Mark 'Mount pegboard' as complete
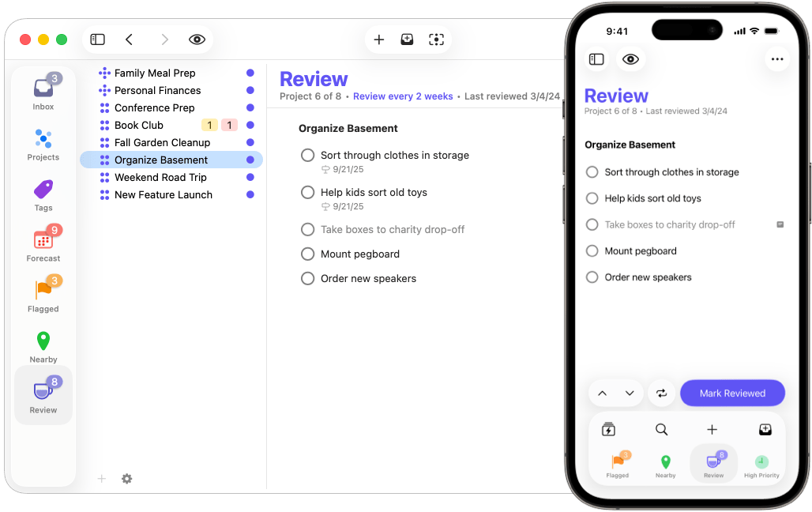This screenshot has width=812, height=512. coord(307,254)
